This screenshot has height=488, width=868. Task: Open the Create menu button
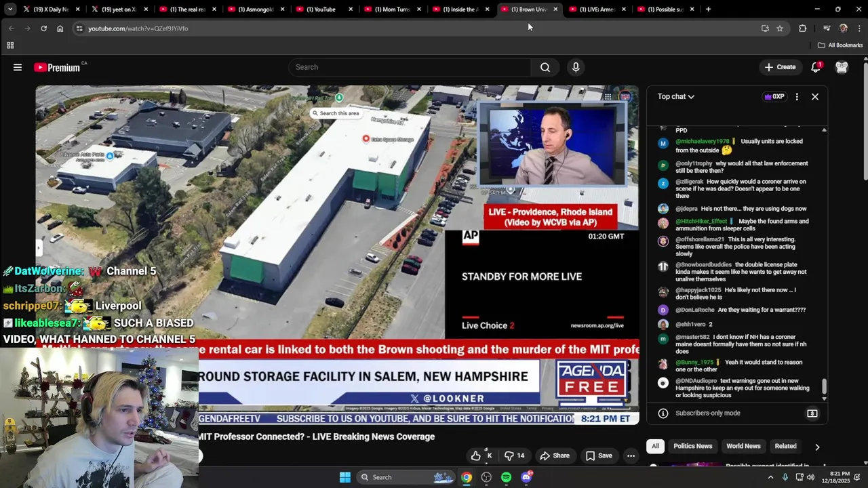click(780, 67)
